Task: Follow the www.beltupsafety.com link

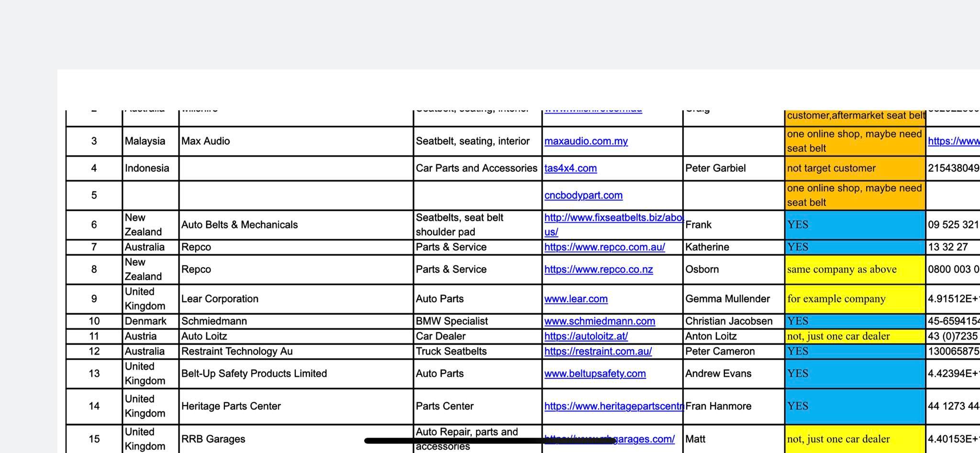Action: click(x=595, y=374)
